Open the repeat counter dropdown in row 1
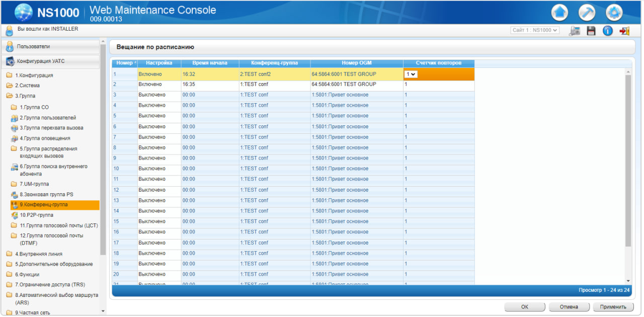The width and height of the screenshot is (644, 317). (x=411, y=74)
